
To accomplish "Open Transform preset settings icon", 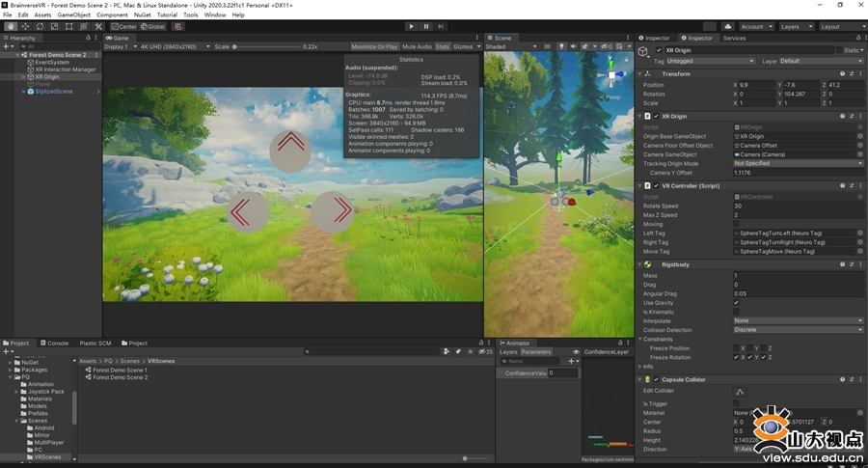I will [852, 73].
